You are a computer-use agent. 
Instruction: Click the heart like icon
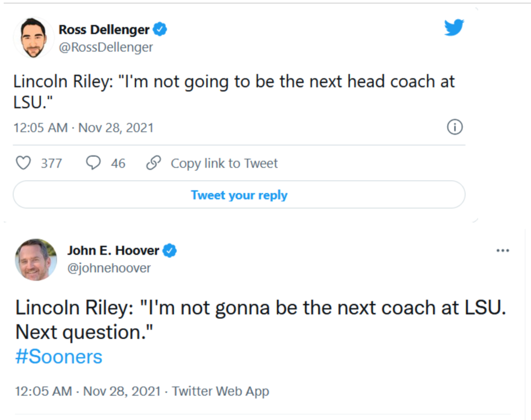[x=23, y=163]
